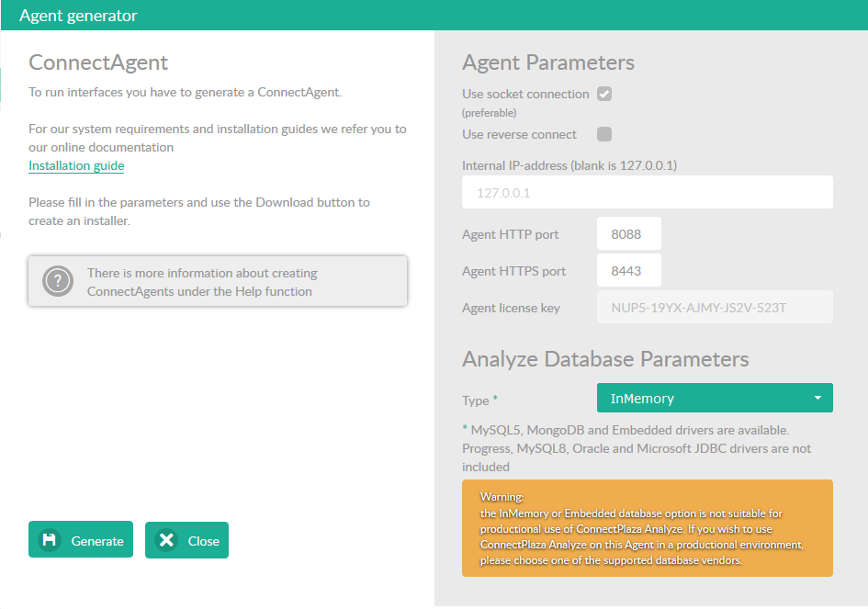Click the X icon on Close button
The image size is (868, 609).
point(166,540)
